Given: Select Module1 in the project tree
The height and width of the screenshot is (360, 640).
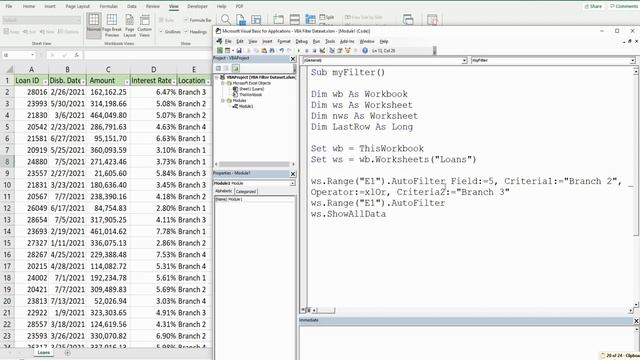Looking at the screenshot, I should coord(245,106).
